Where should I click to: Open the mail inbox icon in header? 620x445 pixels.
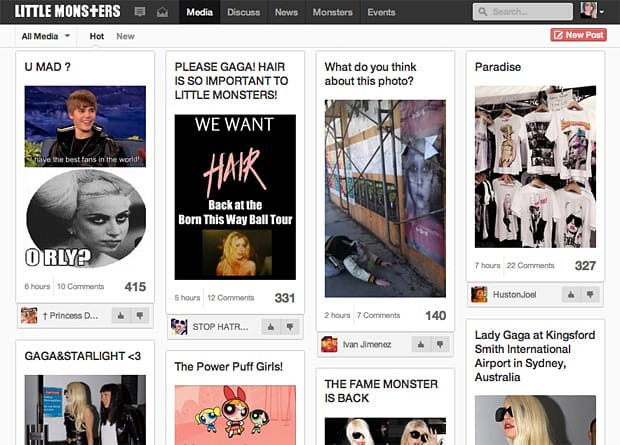click(163, 12)
